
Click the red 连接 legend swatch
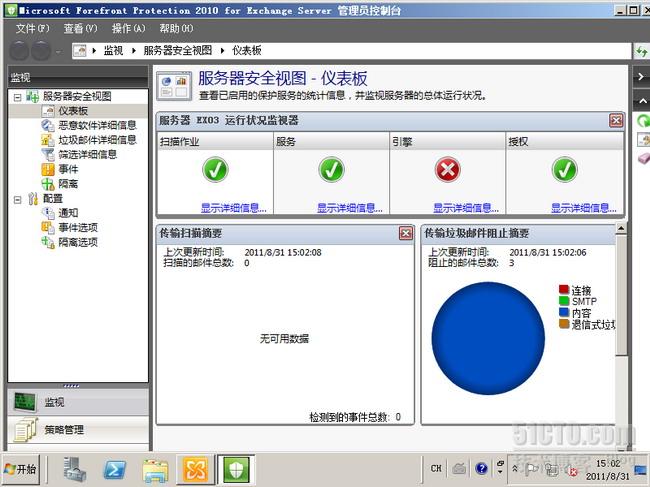564,289
